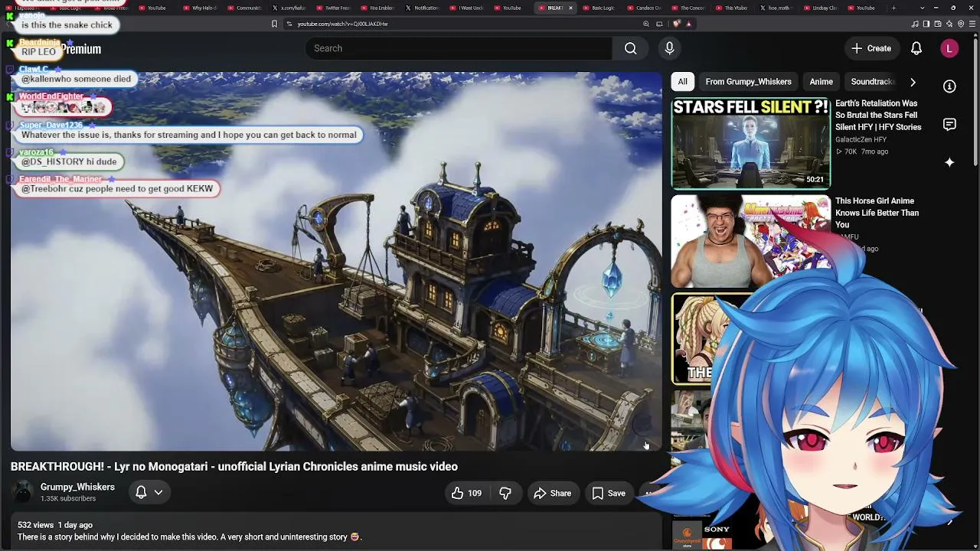Viewport: 980px width, 551px height.
Task: Open the sparkle Ask AI icon
Action: point(949,162)
